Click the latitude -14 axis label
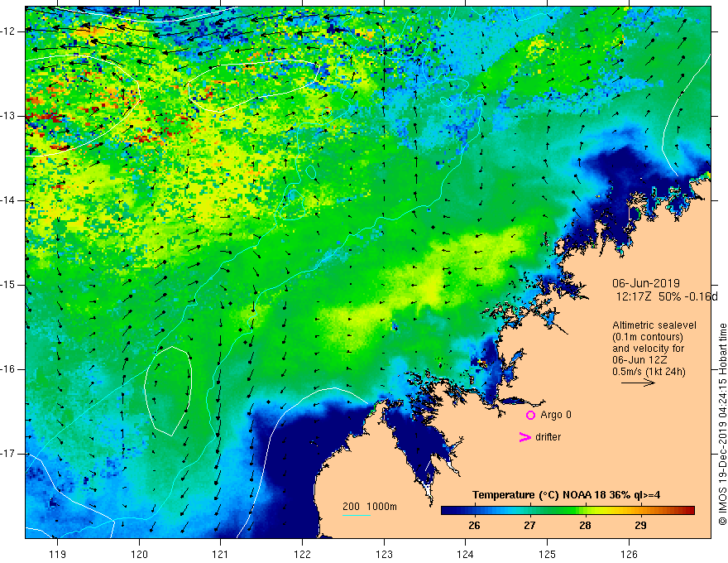728x563 pixels. [9, 200]
